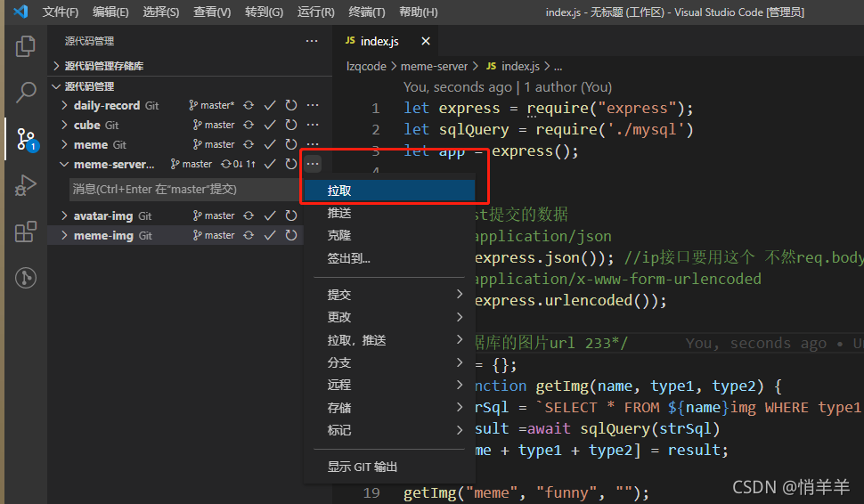Viewport: 864px width, 504px height.
Task: Refresh the avatar-img repository
Action: click(291, 215)
